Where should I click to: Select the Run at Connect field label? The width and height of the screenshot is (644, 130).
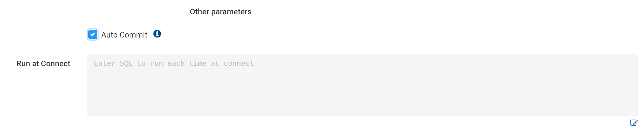[43, 63]
